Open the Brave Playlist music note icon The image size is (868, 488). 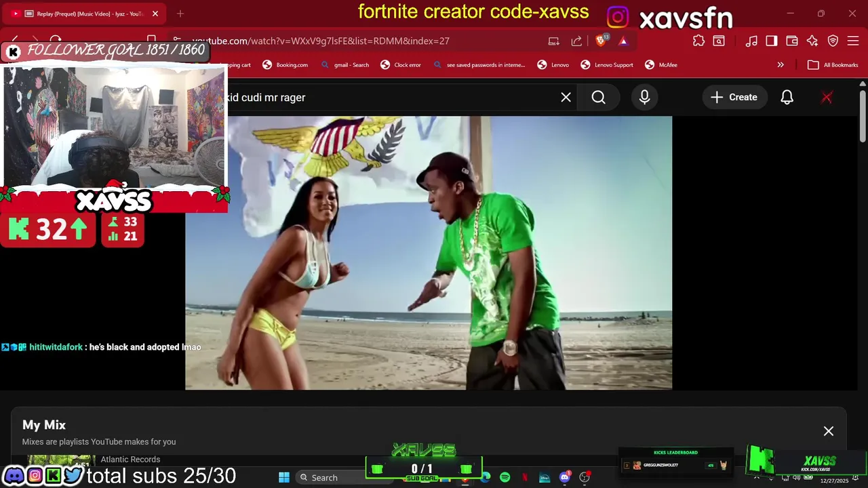coord(751,41)
